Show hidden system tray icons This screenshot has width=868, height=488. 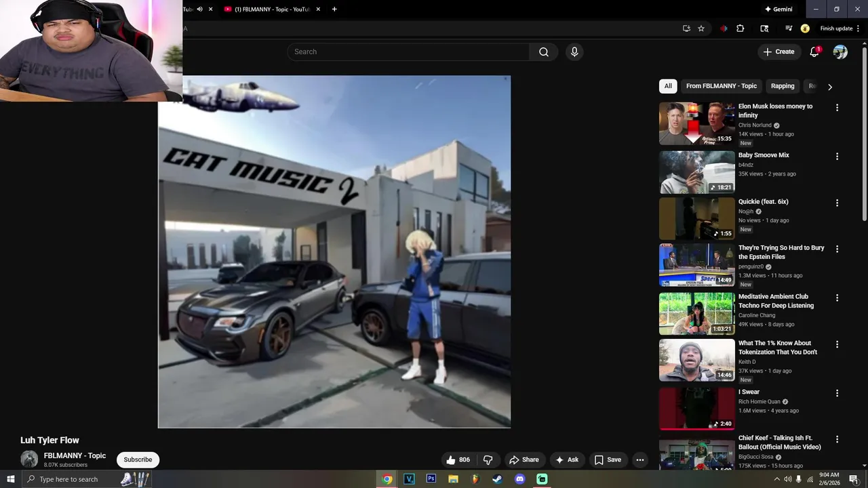[x=776, y=479]
